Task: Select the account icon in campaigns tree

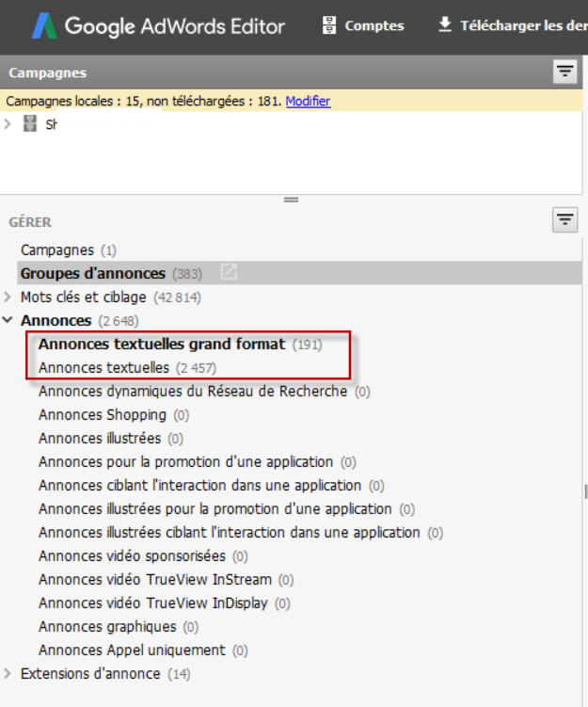Action: pyautogui.click(x=30, y=123)
